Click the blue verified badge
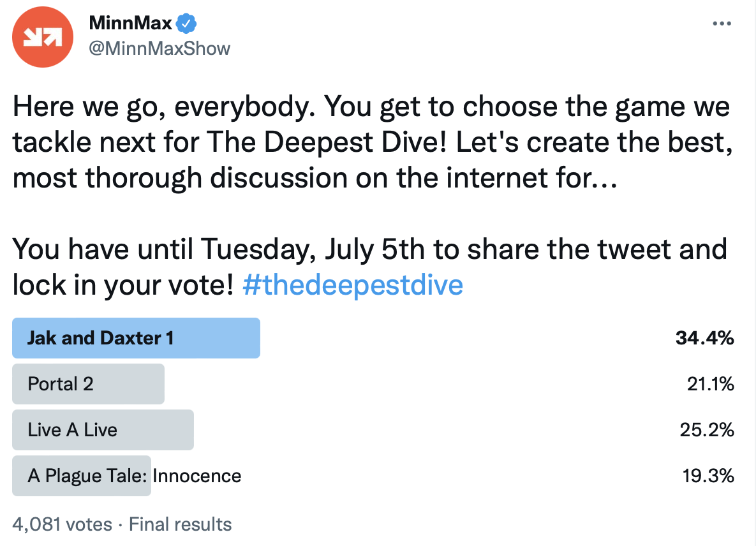The width and height of the screenshot is (756, 546). click(186, 23)
